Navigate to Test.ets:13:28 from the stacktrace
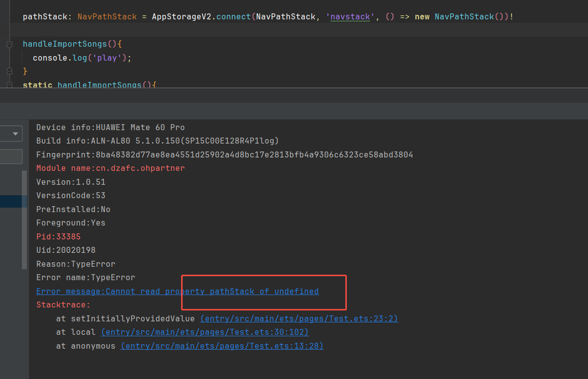The width and height of the screenshot is (588, 379). 222,346
